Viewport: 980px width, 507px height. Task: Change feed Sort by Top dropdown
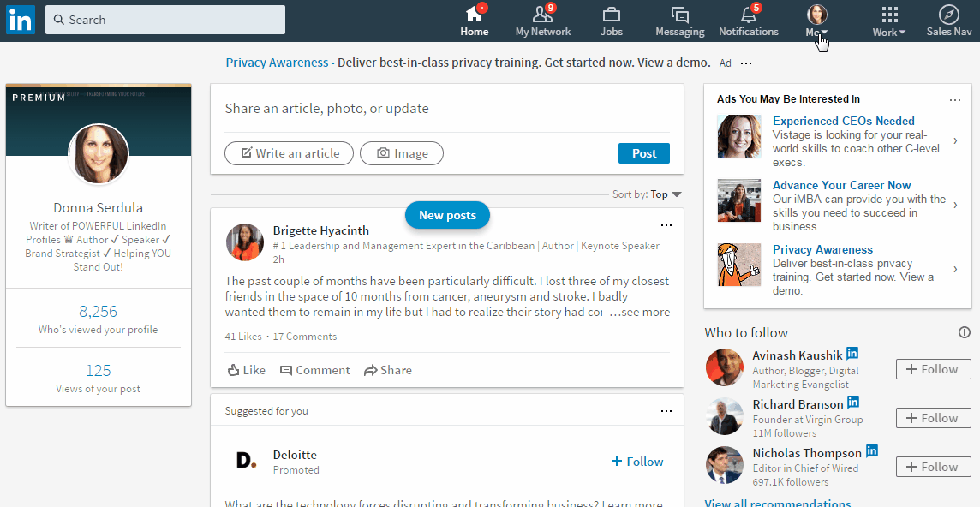coord(666,194)
